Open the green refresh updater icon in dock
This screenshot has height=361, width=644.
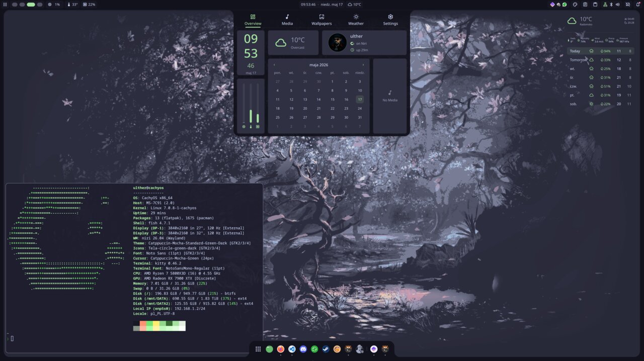pos(314,349)
